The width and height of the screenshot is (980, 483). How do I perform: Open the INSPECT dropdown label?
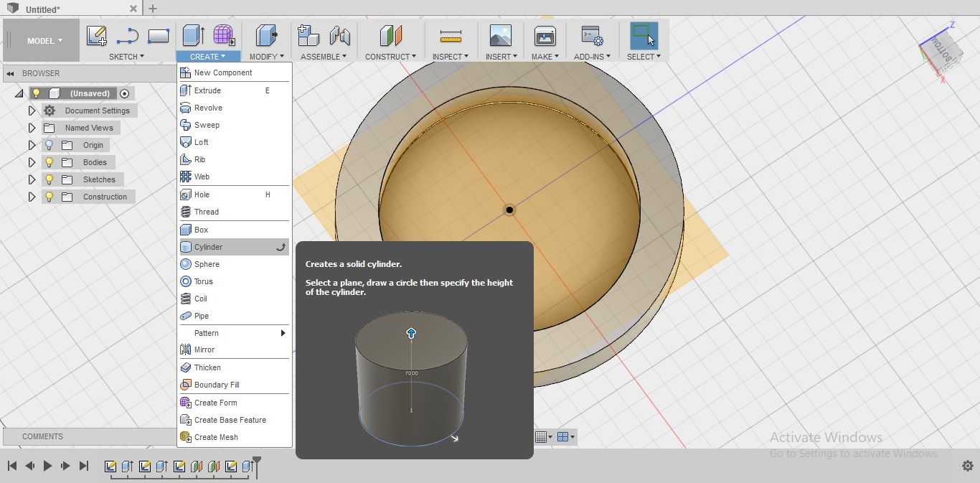(451, 57)
